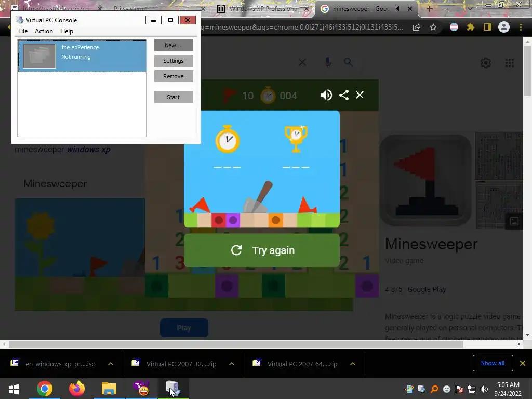Open Google quick settings gear

click(486, 63)
